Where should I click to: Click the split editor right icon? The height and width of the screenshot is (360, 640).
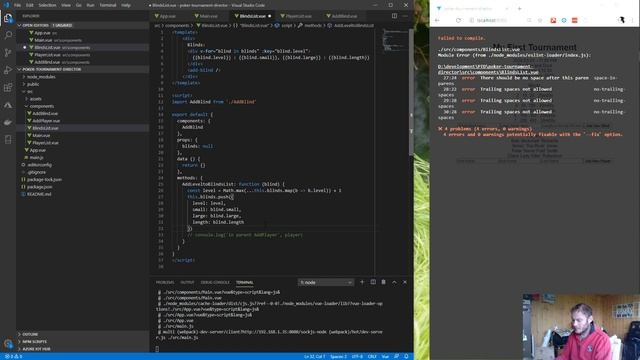point(394,16)
